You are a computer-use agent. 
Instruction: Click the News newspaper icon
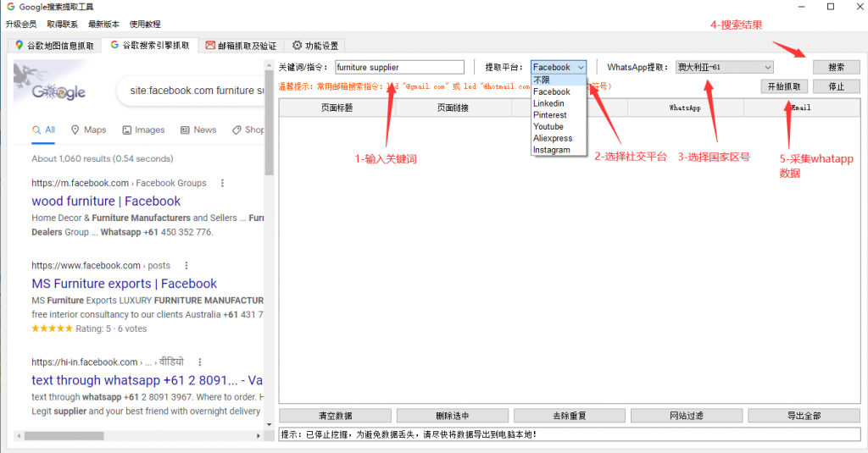pyautogui.click(x=185, y=130)
